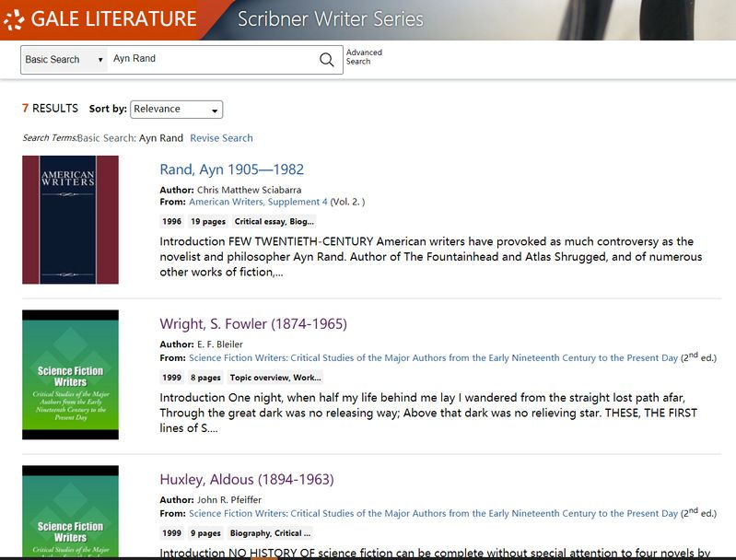Click the Wright entry introduction snippet
The width and height of the screenshot is (736, 560).
[x=428, y=413]
